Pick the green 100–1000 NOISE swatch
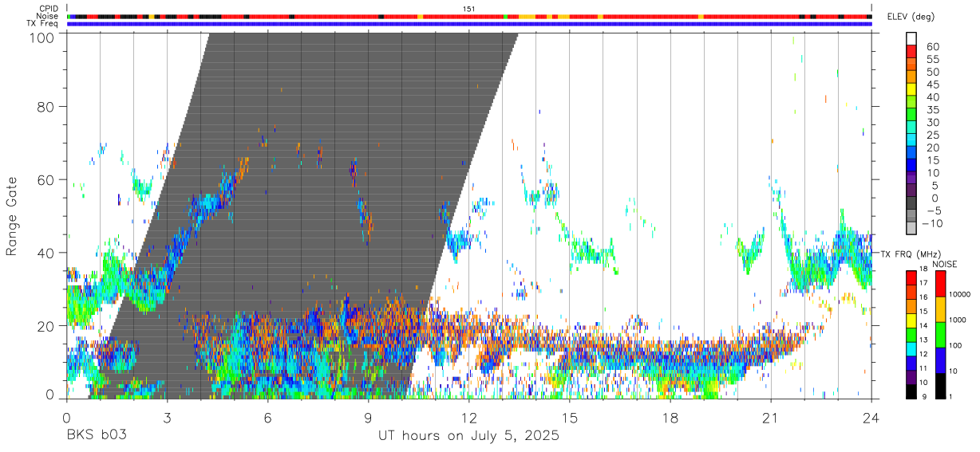This screenshot has width=980, height=452. [x=940, y=335]
